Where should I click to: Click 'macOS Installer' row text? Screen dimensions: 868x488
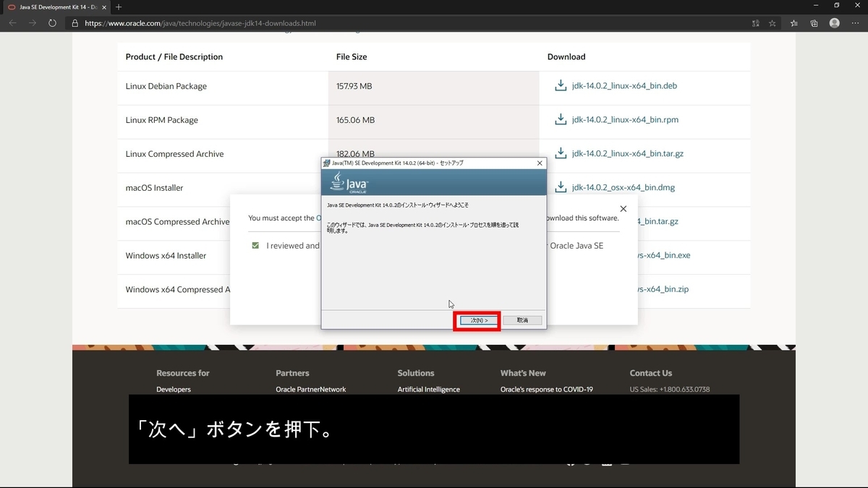154,188
